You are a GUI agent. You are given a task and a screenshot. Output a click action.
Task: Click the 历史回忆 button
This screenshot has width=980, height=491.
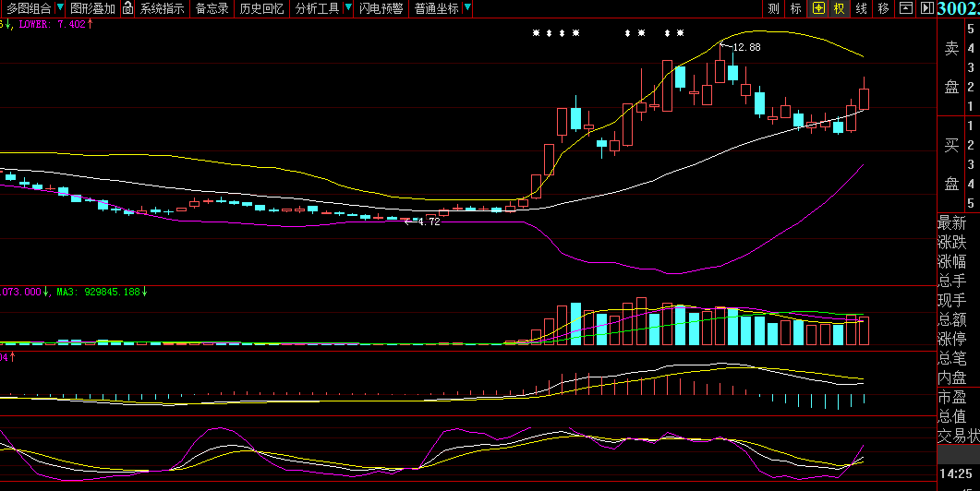[262, 8]
